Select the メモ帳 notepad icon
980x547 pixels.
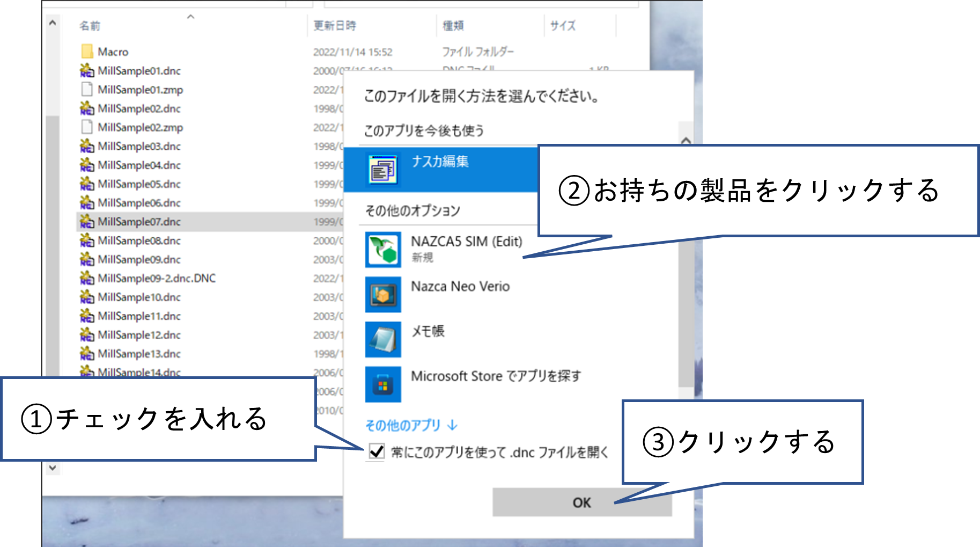(x=383, y=339)
